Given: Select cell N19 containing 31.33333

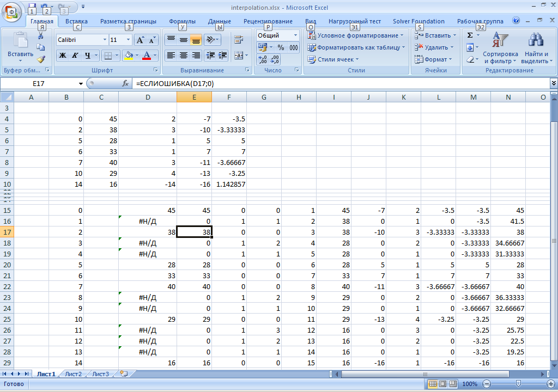Looking at the screenshot, I should point(508,254).
